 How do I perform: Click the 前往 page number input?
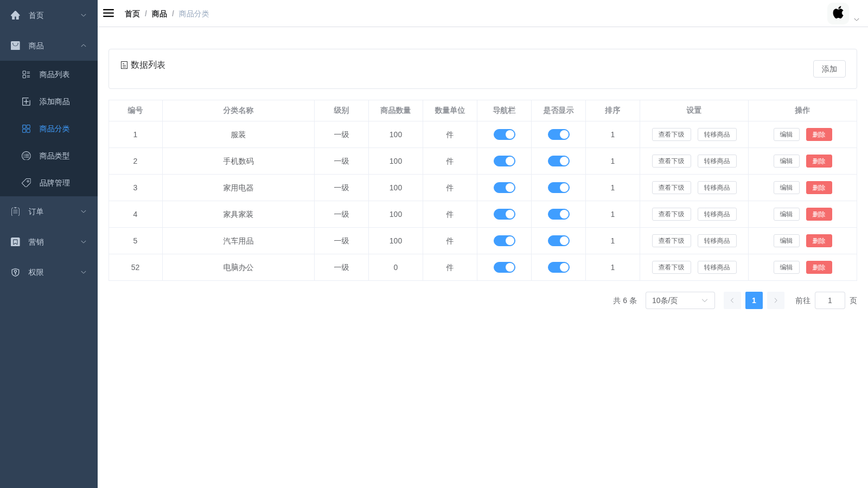(x=830, y=300)
